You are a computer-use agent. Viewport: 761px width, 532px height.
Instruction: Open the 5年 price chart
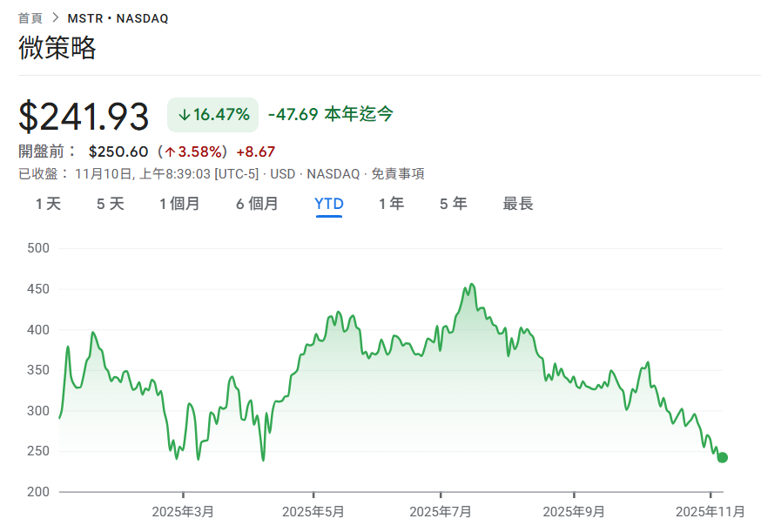pyautogui.click(x=453, y=203)
